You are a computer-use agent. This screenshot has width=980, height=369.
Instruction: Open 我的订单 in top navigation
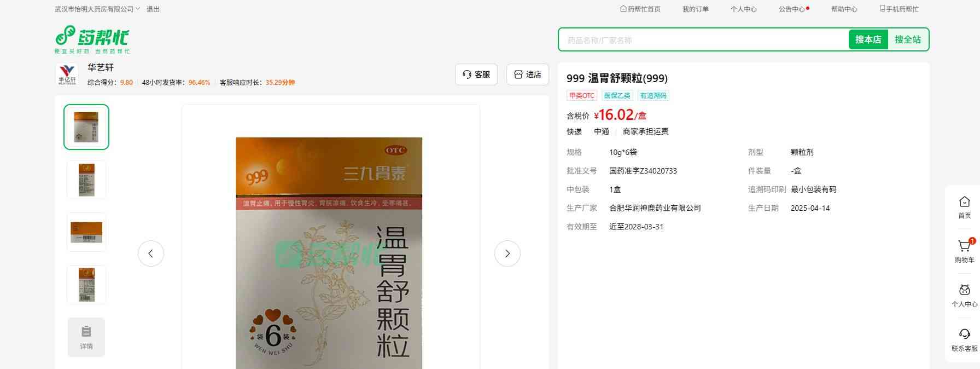(695, 9)
